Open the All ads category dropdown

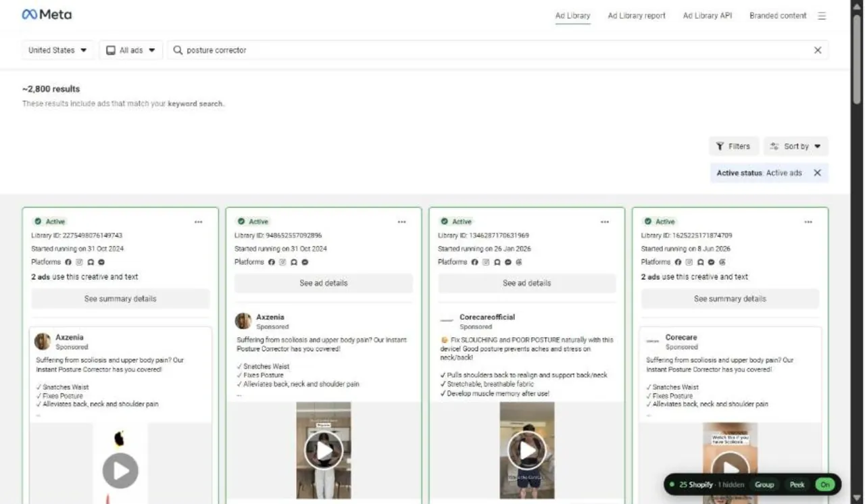pos(131,50)
